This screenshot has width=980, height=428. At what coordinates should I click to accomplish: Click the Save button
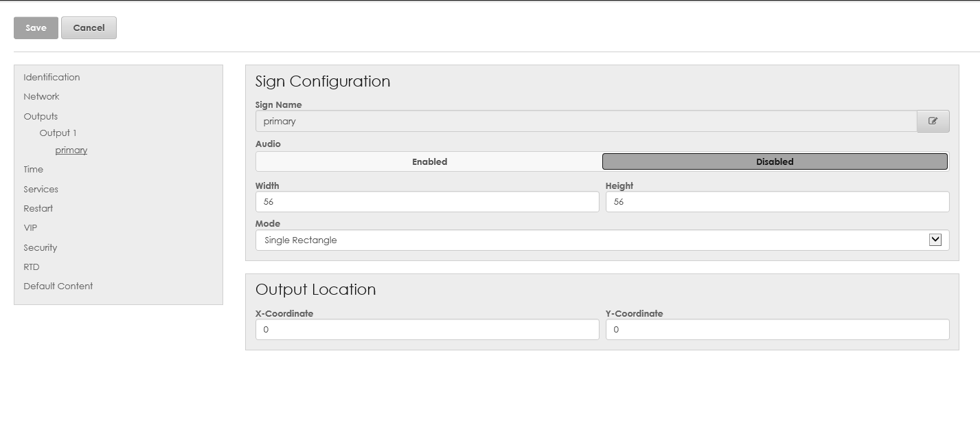tap(36, 28)
